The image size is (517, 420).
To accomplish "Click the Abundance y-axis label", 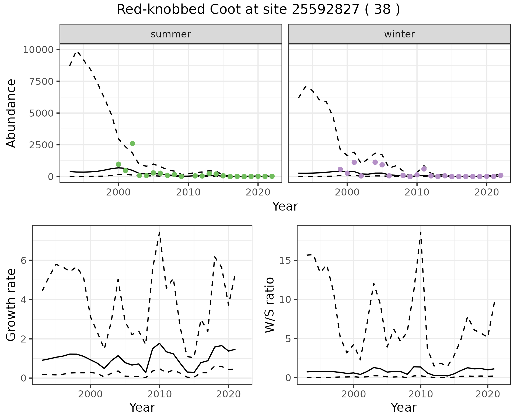I will [11, 113].
